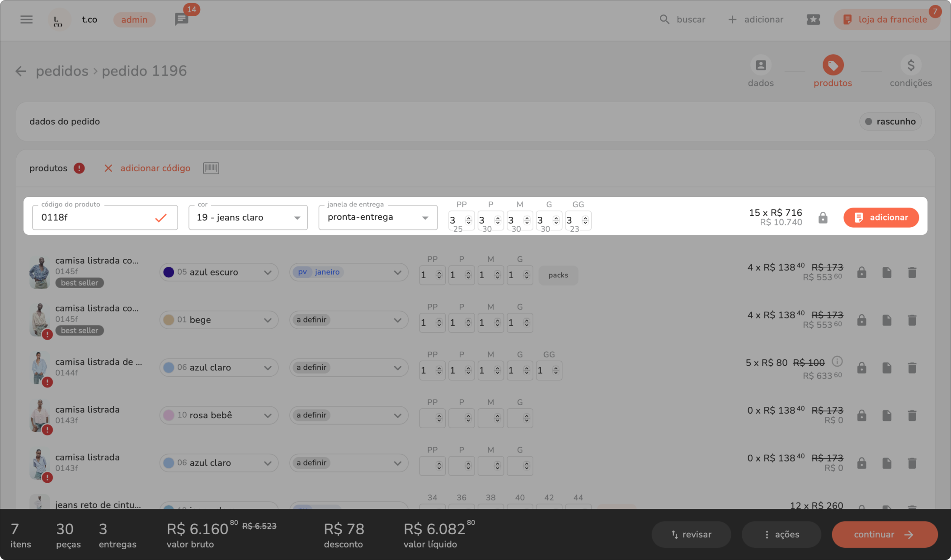Toggle the price lock beside 15 x R$ 716
The image size is (951, 560).
(x=823, y=218)
